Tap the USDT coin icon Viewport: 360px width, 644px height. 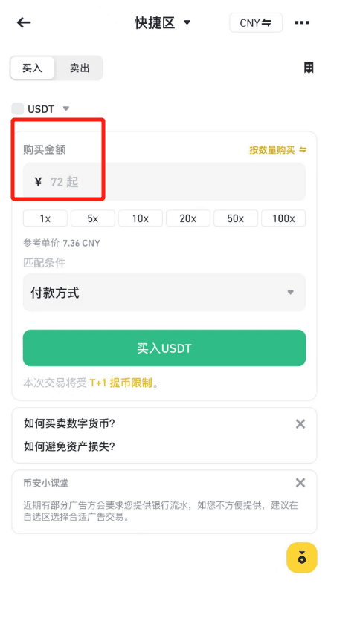[x=17, y=109]
